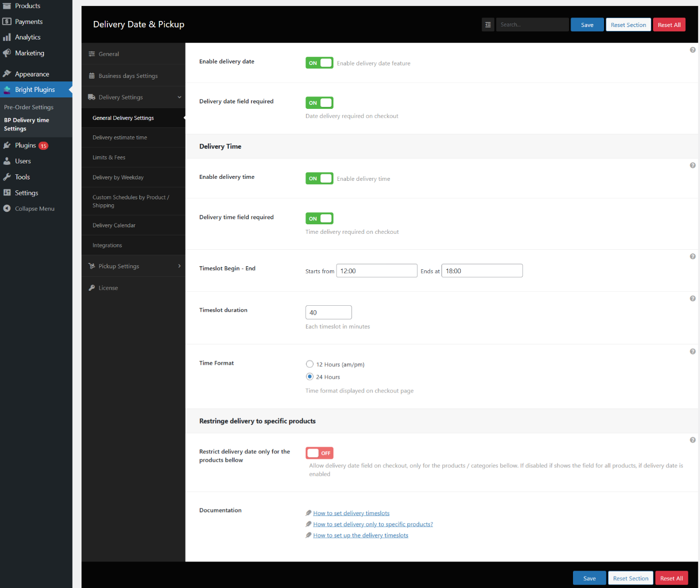
Task: Disable the Delivery time field required switch
Action: [319, 218]
